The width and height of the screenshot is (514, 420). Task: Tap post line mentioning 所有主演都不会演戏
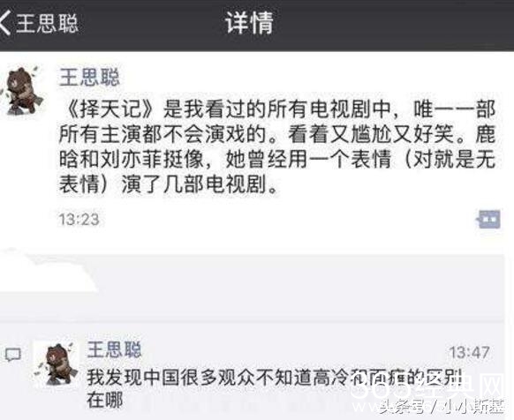click(x=277, y=134)
